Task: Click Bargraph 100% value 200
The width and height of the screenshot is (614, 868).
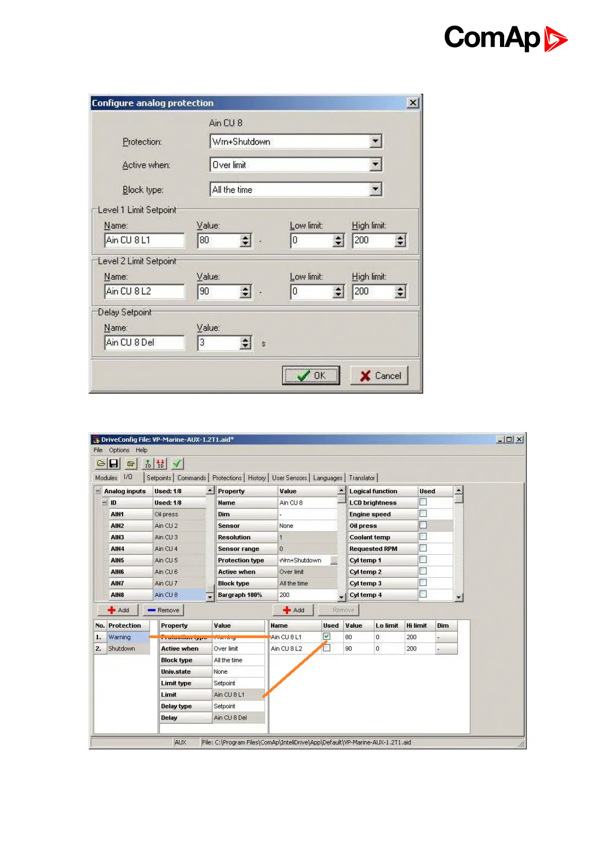Action: click(x=307, y=595)
